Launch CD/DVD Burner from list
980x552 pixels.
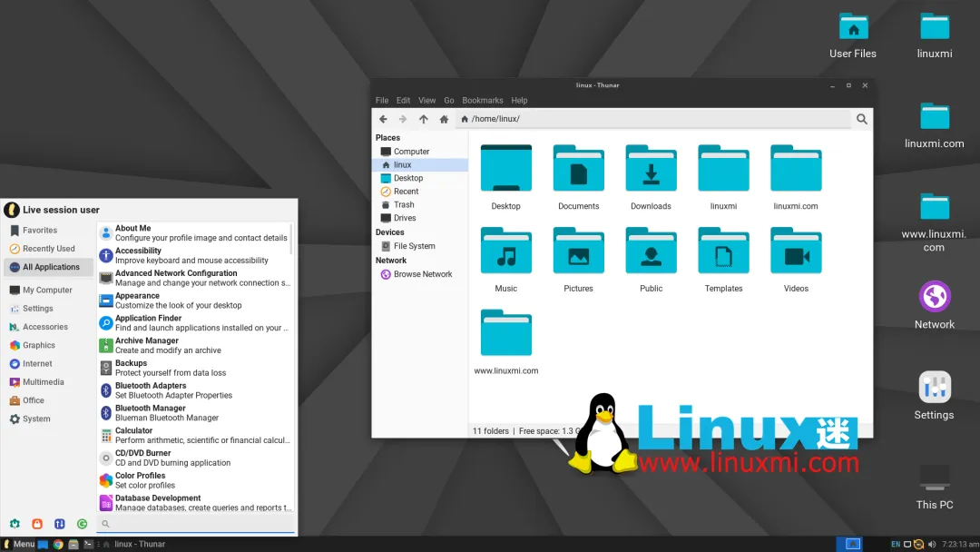pyautogui.click(x=195, y=458)
